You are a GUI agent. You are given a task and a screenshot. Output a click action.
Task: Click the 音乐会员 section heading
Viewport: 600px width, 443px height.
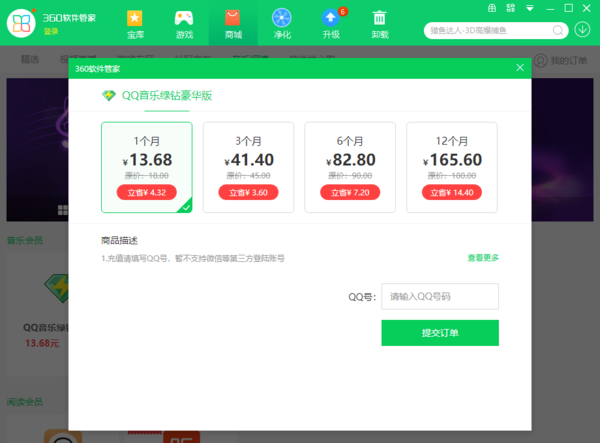pos(25,240)
